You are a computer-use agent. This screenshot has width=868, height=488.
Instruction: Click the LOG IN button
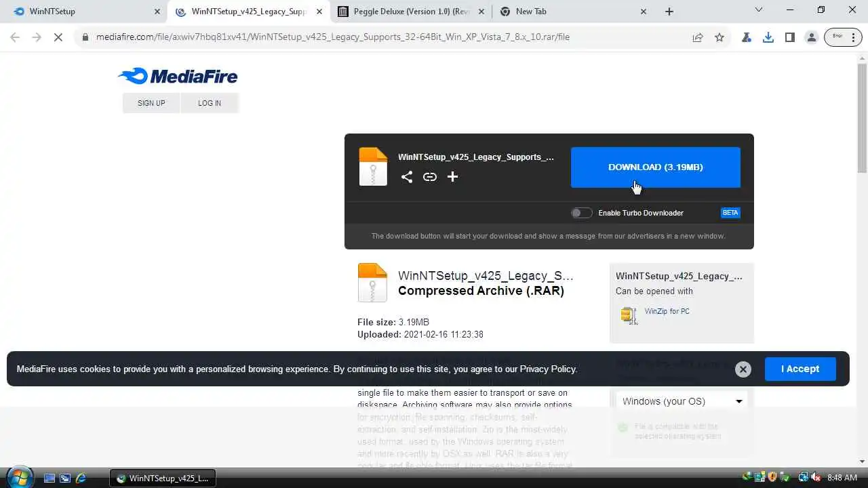pyautogui.click(x=210, y=103)
